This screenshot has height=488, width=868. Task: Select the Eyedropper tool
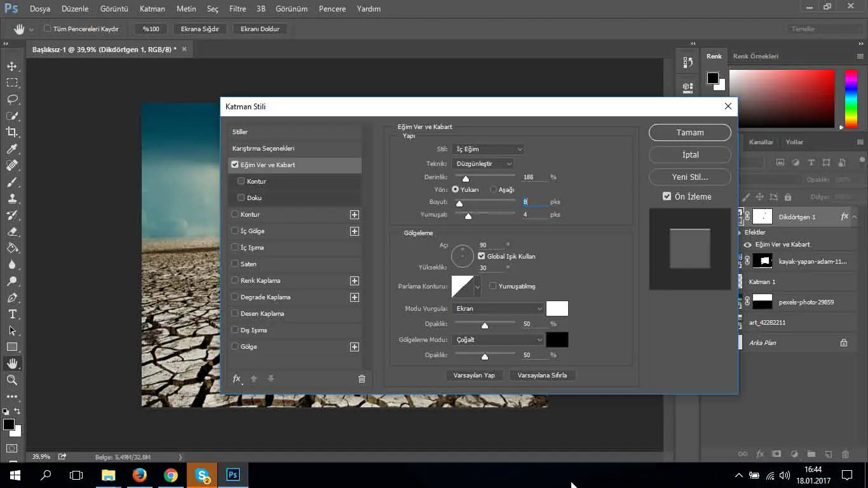pyautogui.click(x=12, y=149)
